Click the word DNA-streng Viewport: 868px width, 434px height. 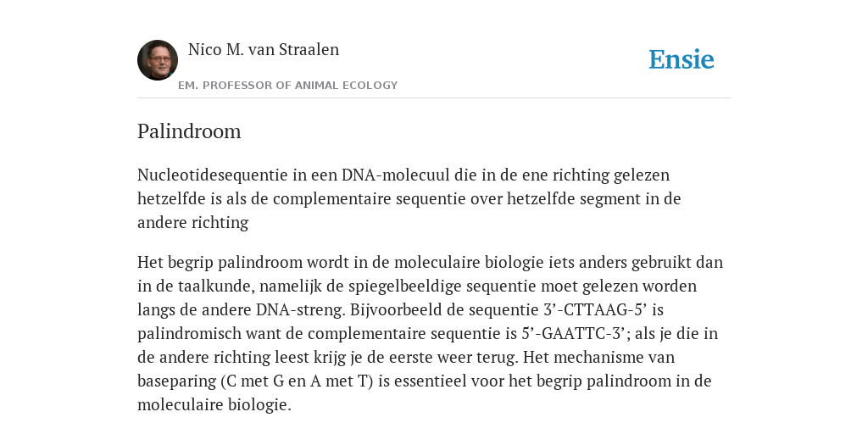[x=301, y=309]
